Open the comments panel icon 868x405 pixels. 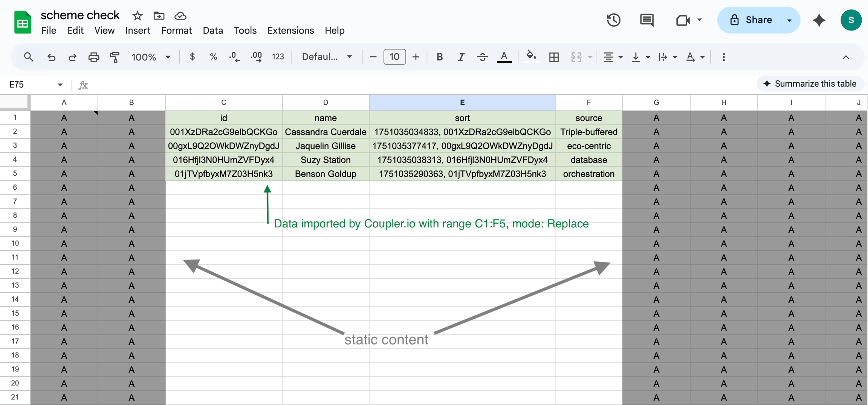pos(647,20)
